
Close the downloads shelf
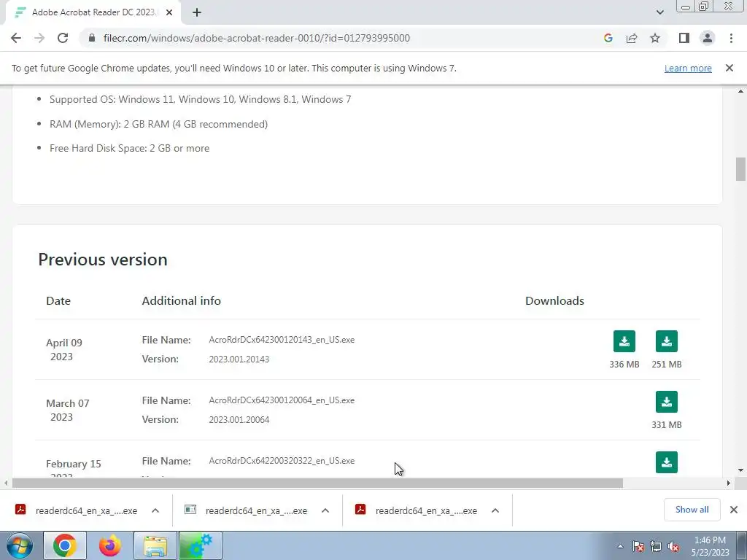[x=734, y=510]
